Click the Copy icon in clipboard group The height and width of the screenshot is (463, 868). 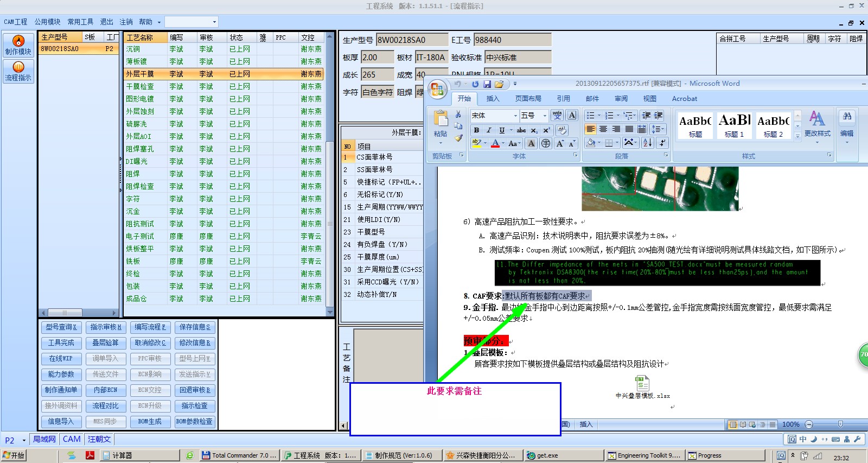[x=458, y=126]
